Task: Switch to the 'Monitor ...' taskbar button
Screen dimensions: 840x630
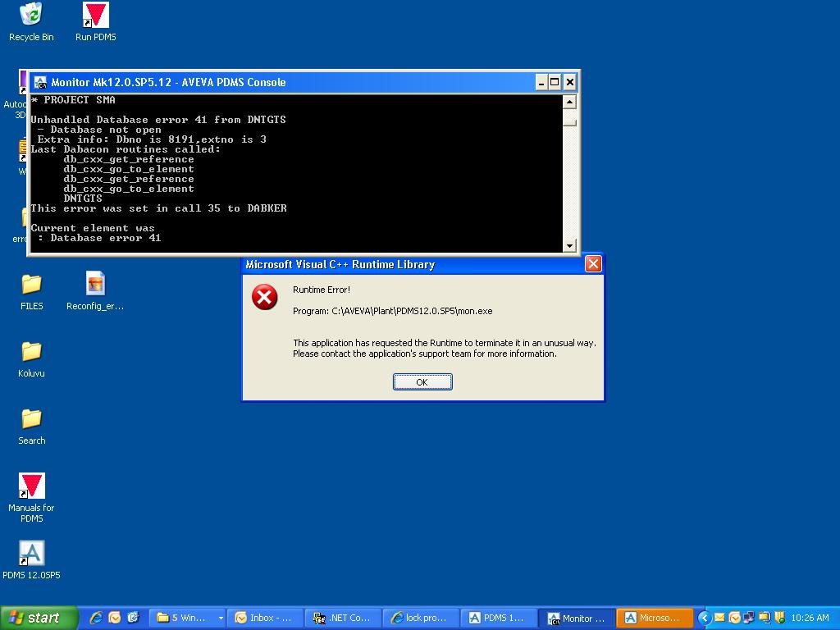Action: click(576, 618)
